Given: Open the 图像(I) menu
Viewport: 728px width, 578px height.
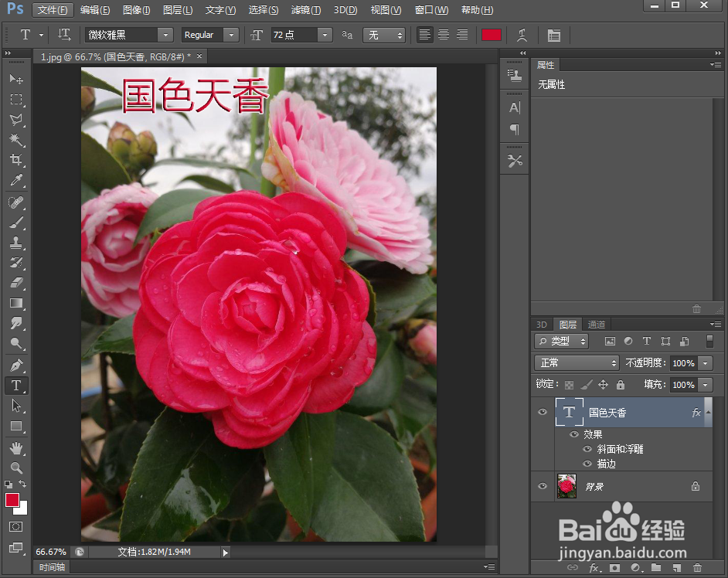Looking at the screenshot, I should click(137, 10).
